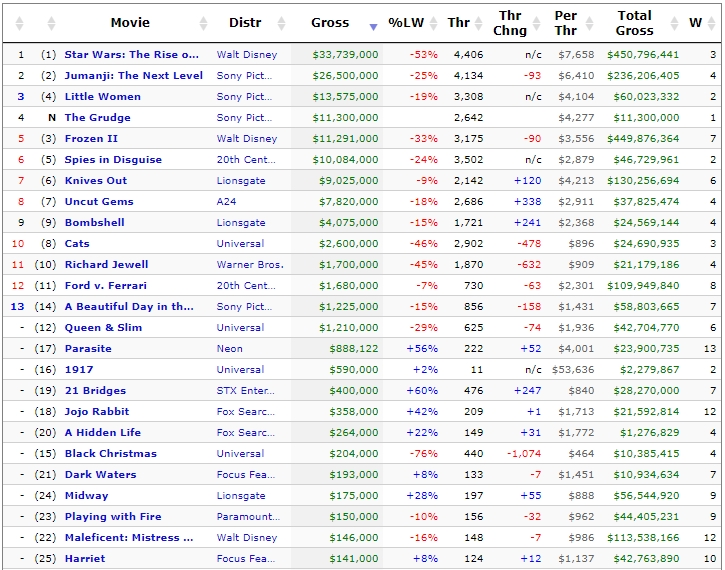This screenshot has width=725, height=570.
Task: Open Ford v. Ferrari link
Action: click(x=105, y=286)
